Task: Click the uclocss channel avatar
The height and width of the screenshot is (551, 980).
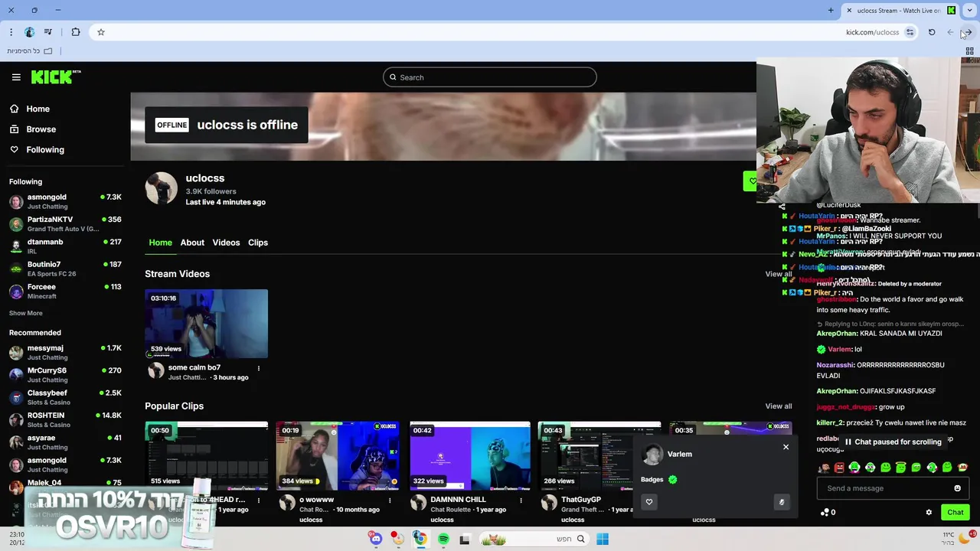Action: (162, 189)
